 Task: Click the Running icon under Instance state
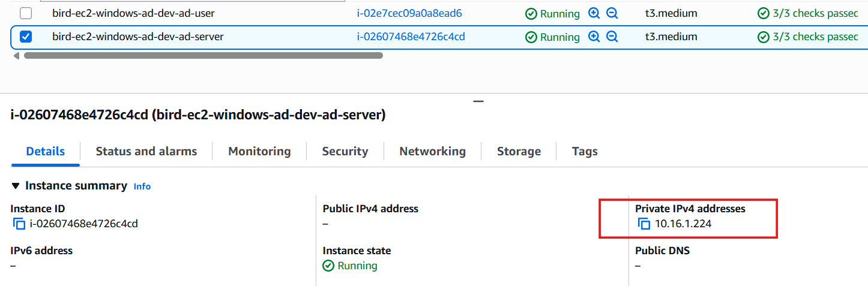pyautogui.click(x=328, y=266)
